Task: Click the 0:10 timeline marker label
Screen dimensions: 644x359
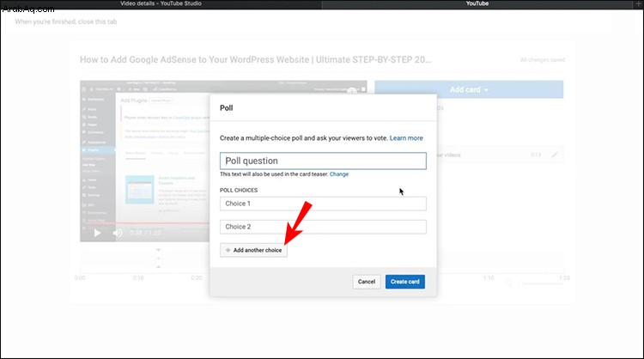Action: point(138,278)
